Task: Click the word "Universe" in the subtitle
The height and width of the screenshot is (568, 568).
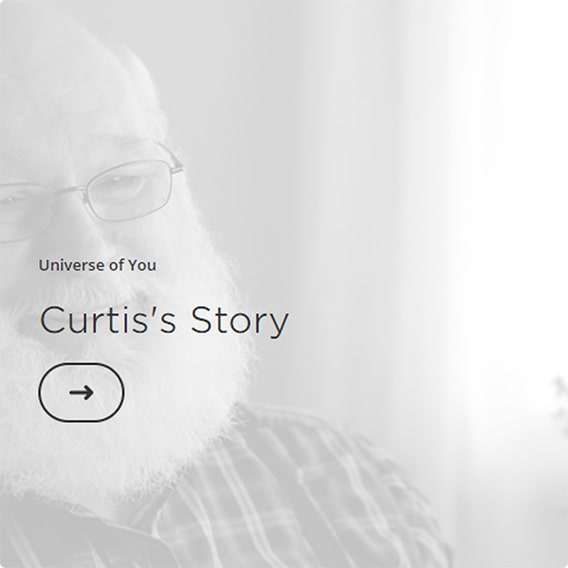Action: 71,265
